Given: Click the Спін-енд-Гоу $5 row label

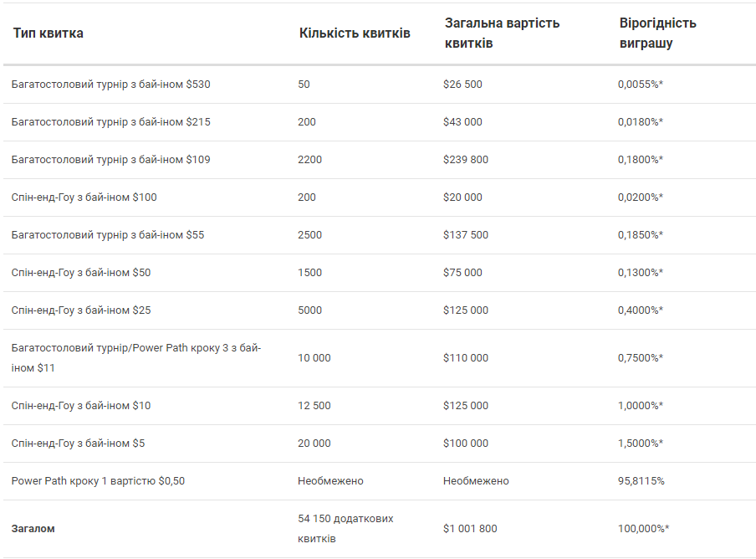Looking at the screenshot, I should pyautogui.click(x=78, y=444).
